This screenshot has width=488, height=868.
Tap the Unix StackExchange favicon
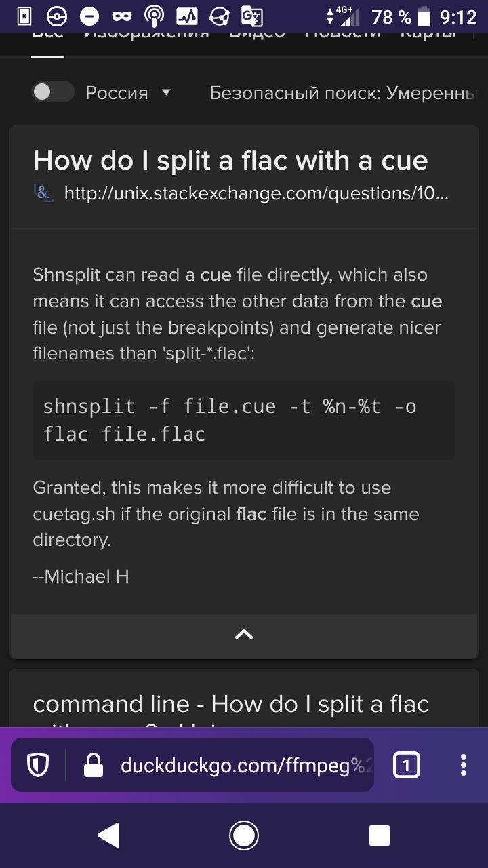coord(43,194)
